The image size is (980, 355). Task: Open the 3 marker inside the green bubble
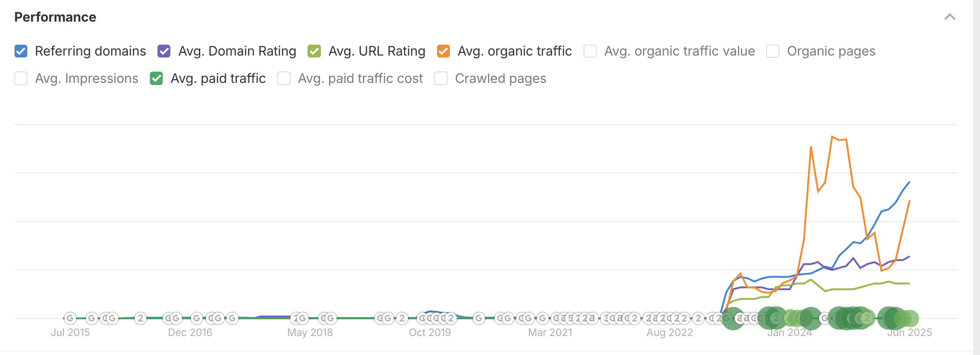coord(804,318)
